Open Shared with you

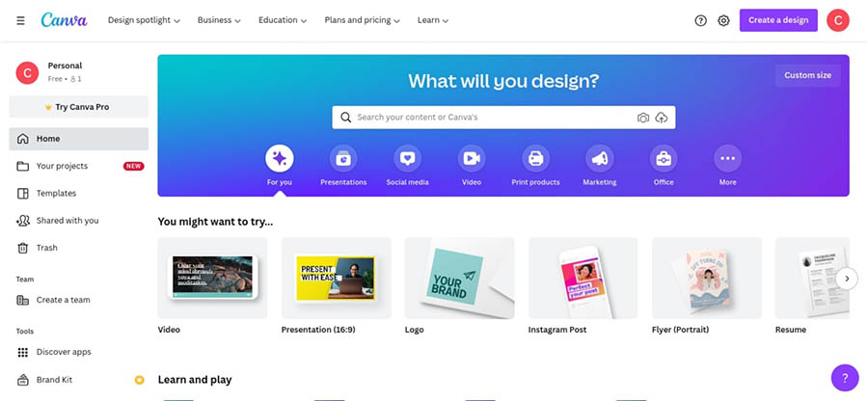pos(79,220)
